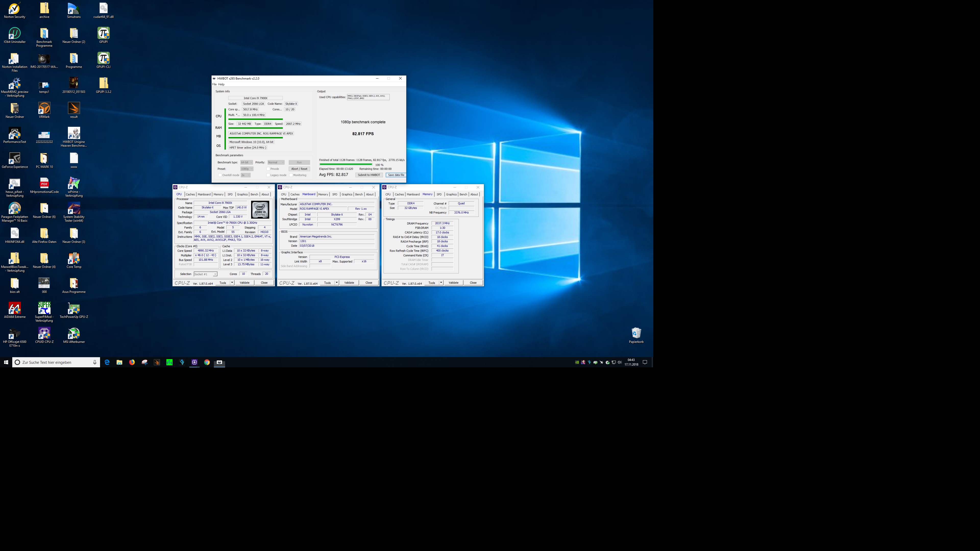Switch to Graphics tab in right CPU-Z window
980x551 pixels.
point(451,194)
